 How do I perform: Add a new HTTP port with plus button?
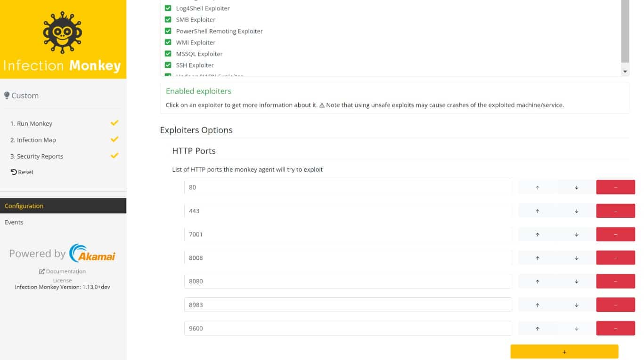click(x=564, y=352)
